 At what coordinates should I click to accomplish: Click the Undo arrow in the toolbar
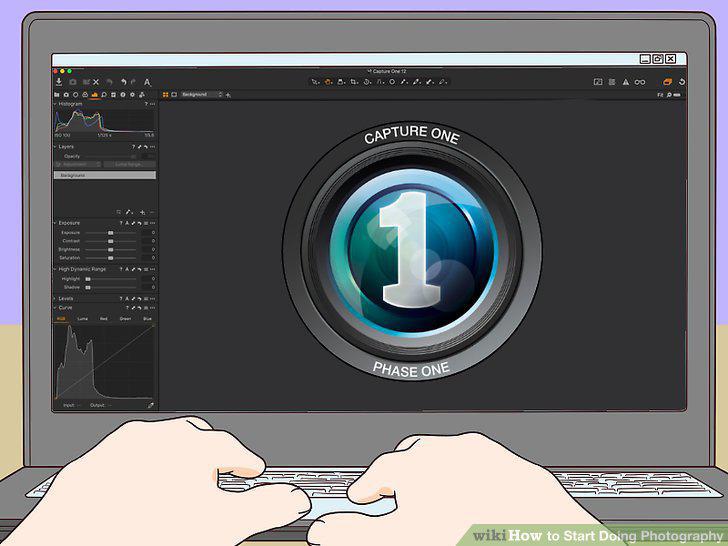coord(124,82)
